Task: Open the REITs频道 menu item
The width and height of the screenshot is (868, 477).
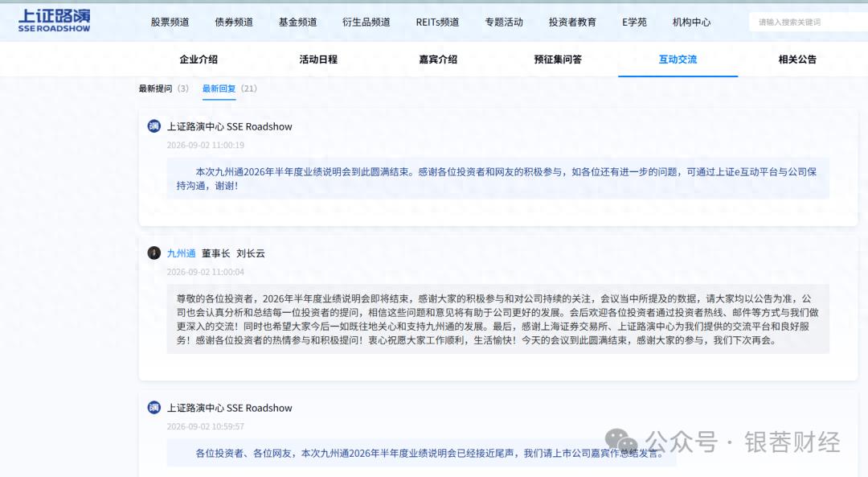Action: (437, 23)
